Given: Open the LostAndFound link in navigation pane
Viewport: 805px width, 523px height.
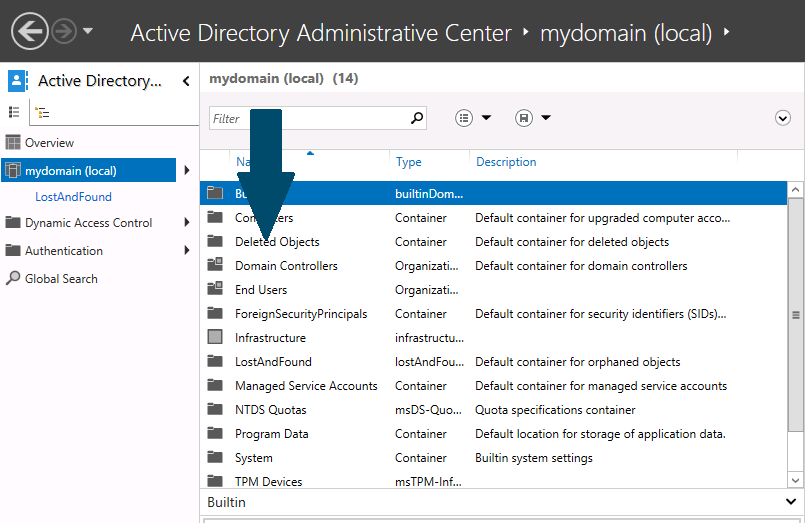Looking at the screenshot, I should (73, 197).
